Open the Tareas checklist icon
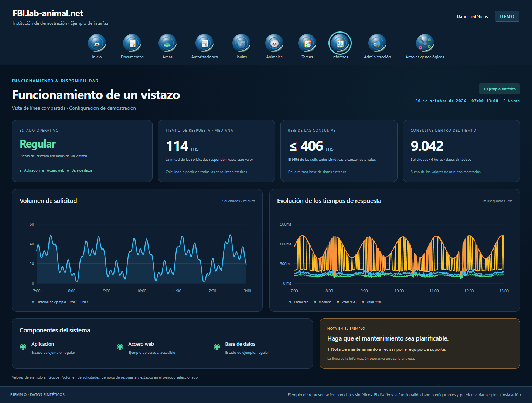This screenshot has width=532, height=403. coord(307,43)
